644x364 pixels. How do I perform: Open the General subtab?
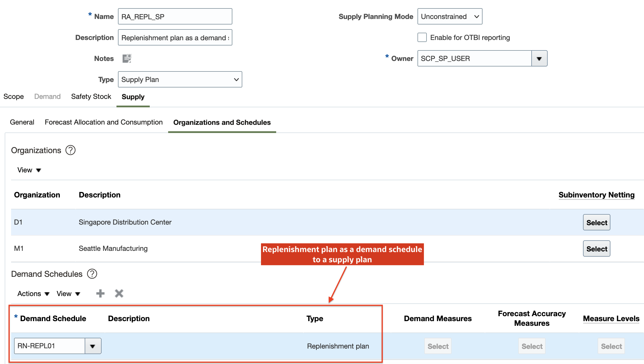22,122
